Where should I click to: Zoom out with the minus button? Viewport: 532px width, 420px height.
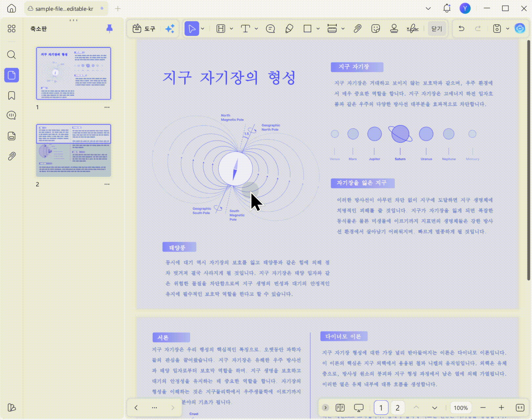(x=483, y=408)
